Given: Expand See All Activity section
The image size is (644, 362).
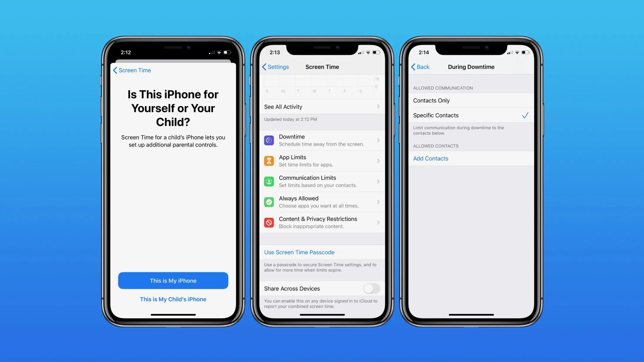Looking at the screenshot, I should tap(321, 107).
